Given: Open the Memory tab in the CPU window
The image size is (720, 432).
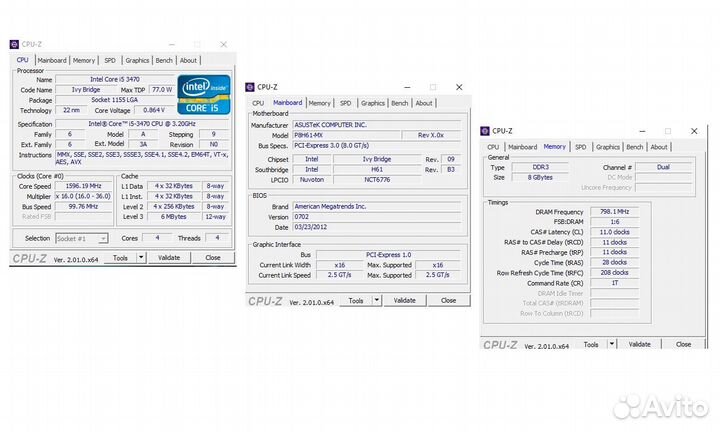Looking at the screenshot, I should (x=84, y=60).
